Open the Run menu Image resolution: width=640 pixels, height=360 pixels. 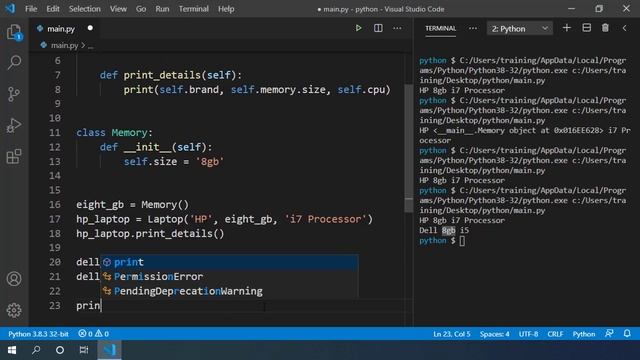pyautogui.click(x=162, y=9)
